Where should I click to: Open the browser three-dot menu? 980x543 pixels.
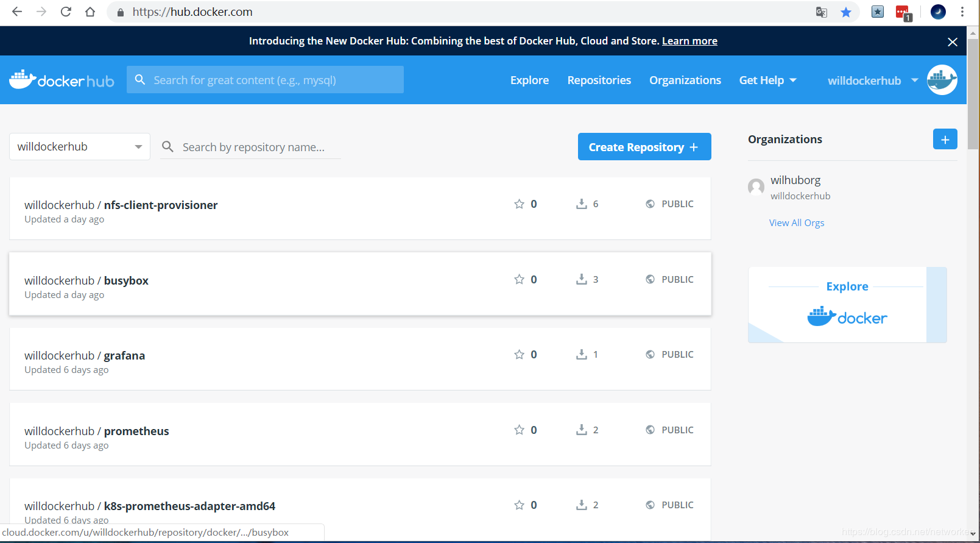click(x=962, y=12)
